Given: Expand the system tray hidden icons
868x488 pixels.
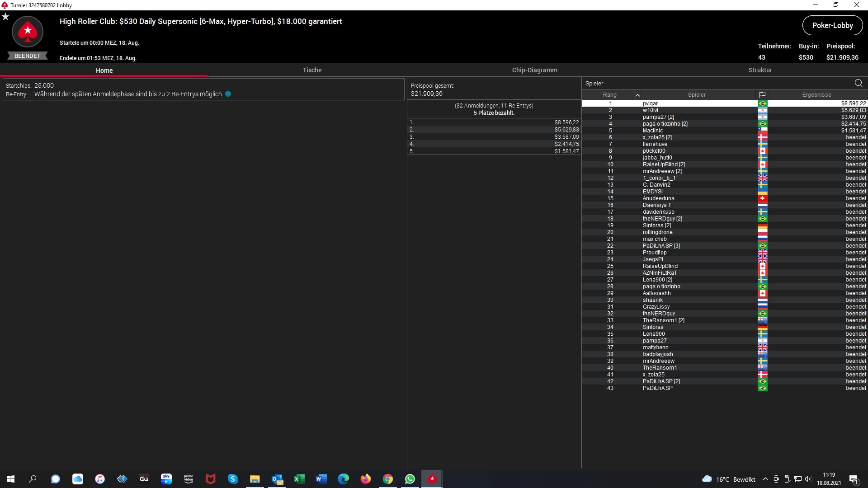Looking at the screenshot, I should (765, 479).
